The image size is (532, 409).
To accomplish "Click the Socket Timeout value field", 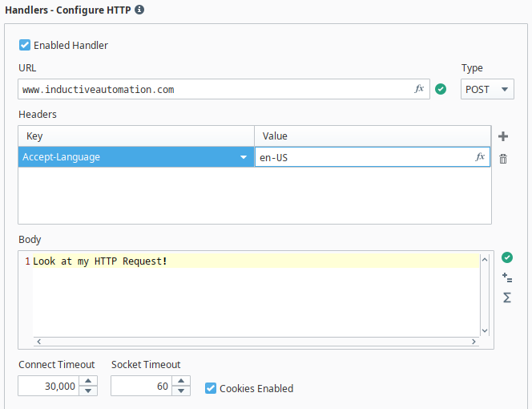I will pyautogui.click(x=141, y=386).
